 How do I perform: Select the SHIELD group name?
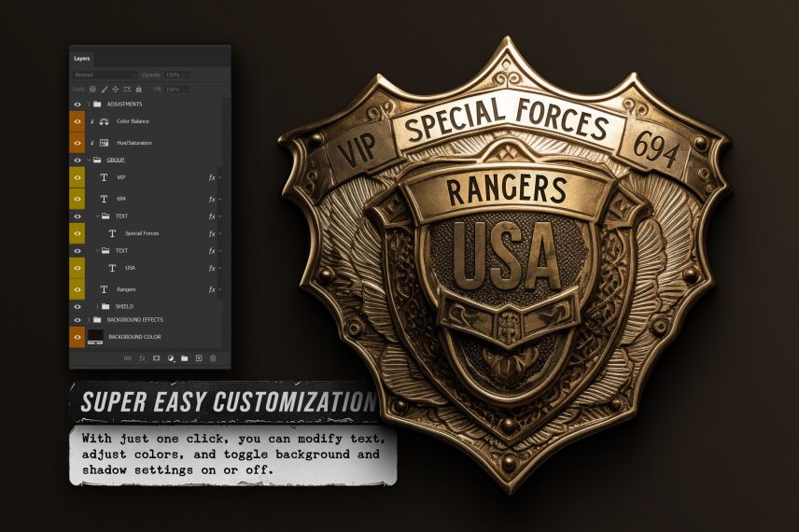(124, 306)
